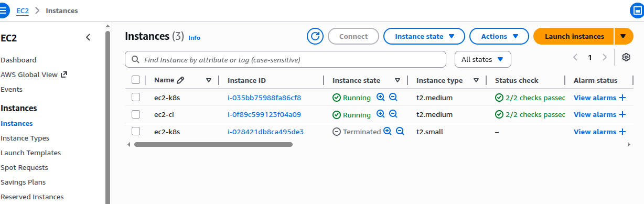
Task: Click zoom-in filter icon for Terminated state
Action: point(388,132)
